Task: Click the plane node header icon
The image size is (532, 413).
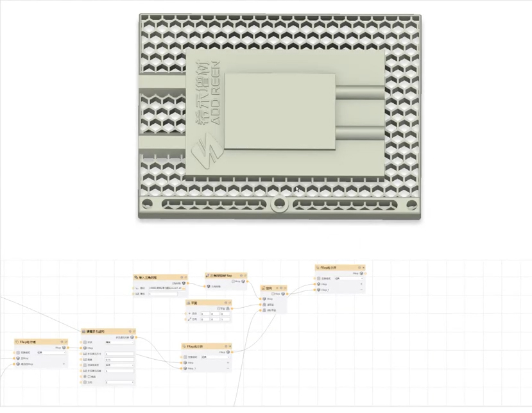Action: pos(188,303)
